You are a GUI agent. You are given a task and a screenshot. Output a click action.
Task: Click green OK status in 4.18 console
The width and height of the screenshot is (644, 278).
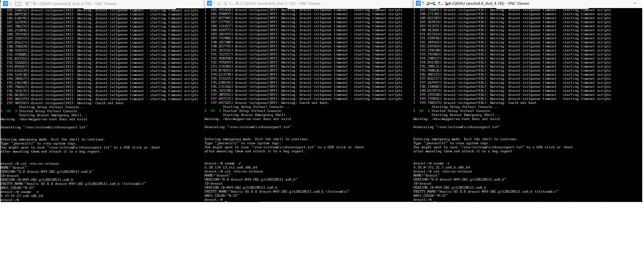click(421, 111)
